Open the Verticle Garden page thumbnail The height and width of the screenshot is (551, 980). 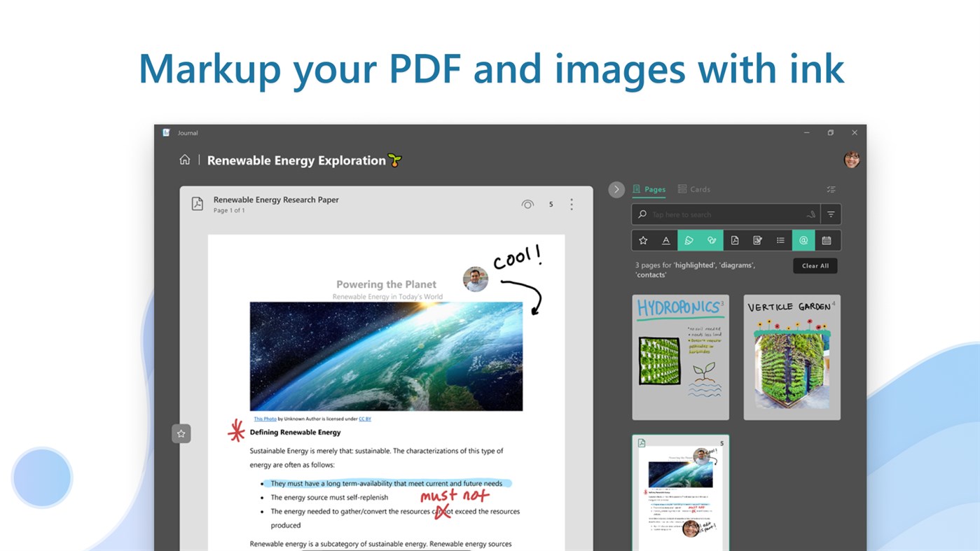click(792, 357)
